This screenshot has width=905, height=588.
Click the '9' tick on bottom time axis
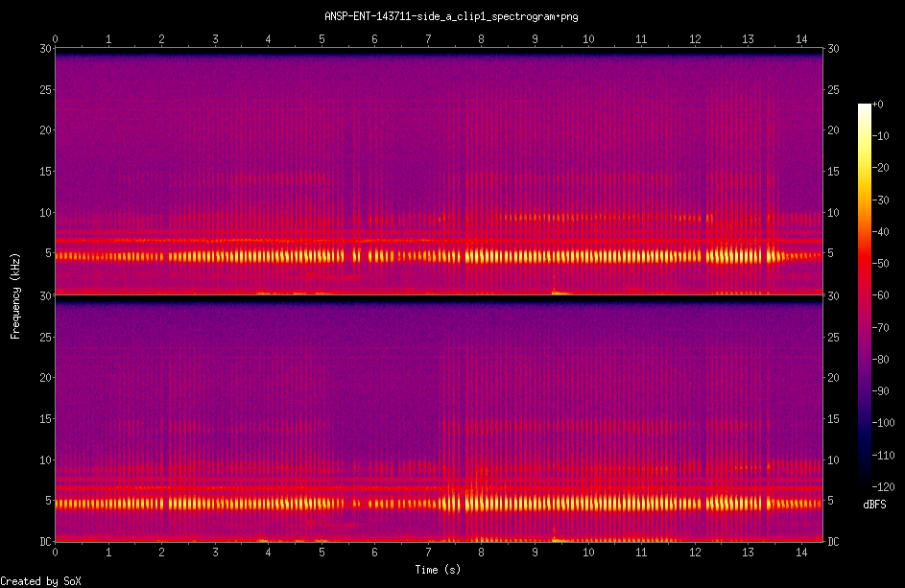[536, 553]
